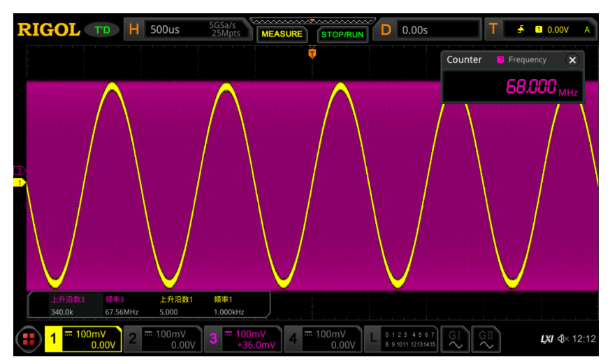
Task: Click the LXI network status icon
Action: point(546,339)
